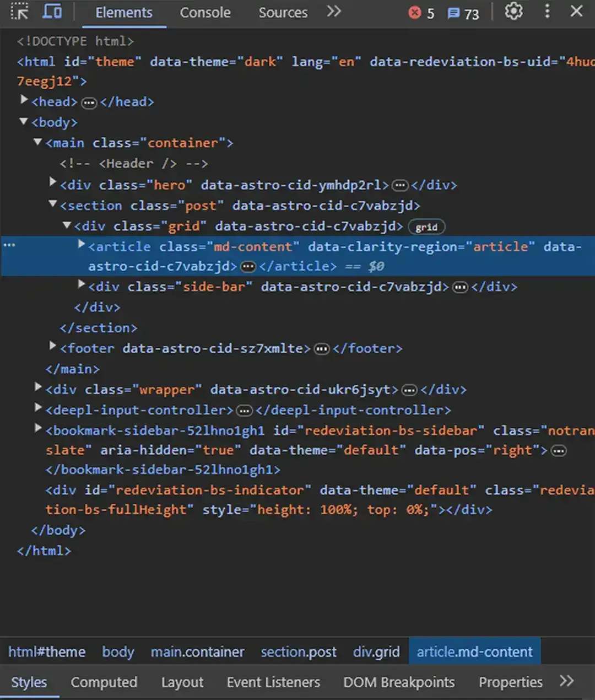Expand the article md-content node

click(82, 244)
